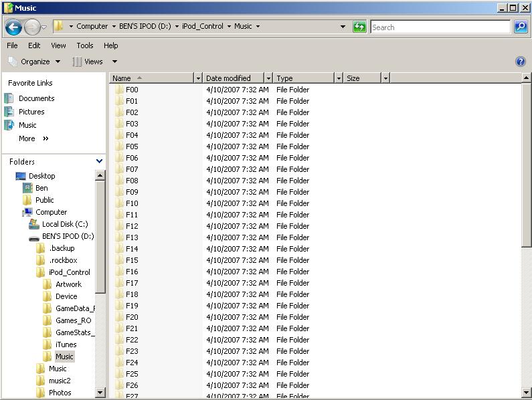Click in the Search input field
This screenshot has width=532, height=400.
pyautogui.click(x=440, y=27)
